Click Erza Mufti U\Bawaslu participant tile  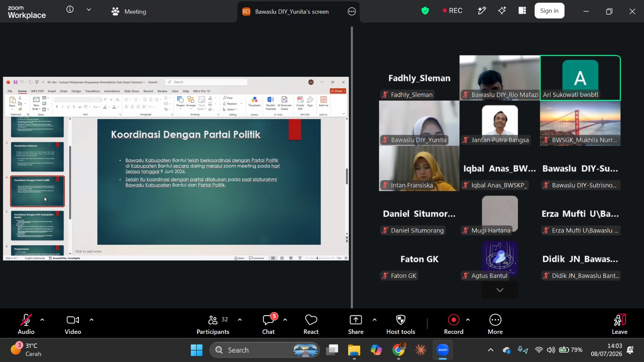coord(580,214)
